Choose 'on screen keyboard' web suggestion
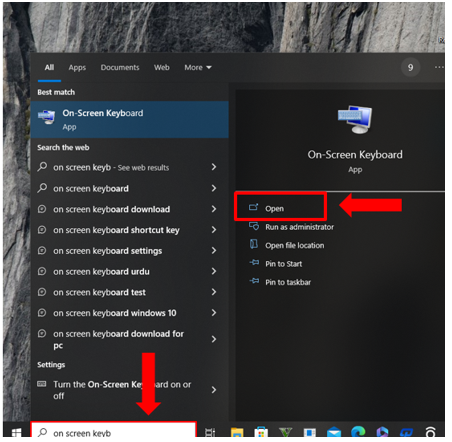The height and width of the screenshot is (442, 452). coord(130,188)
